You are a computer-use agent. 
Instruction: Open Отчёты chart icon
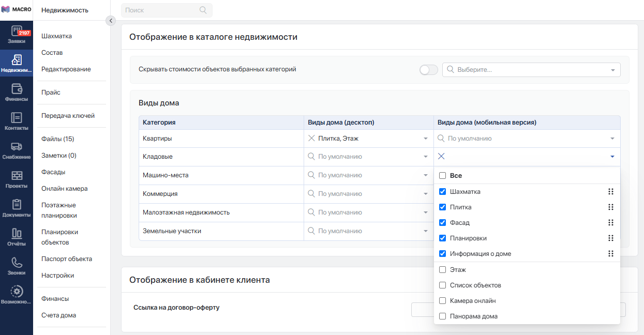click(17, 234)
